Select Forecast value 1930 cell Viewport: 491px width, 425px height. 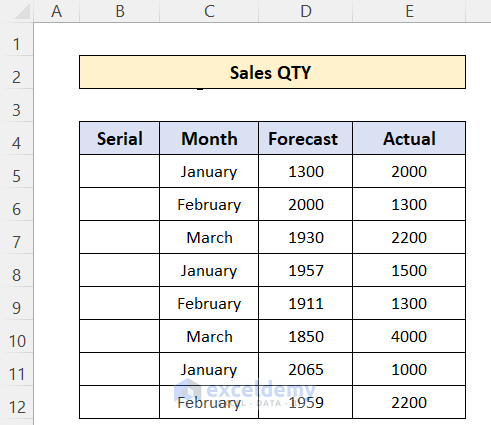305,237
